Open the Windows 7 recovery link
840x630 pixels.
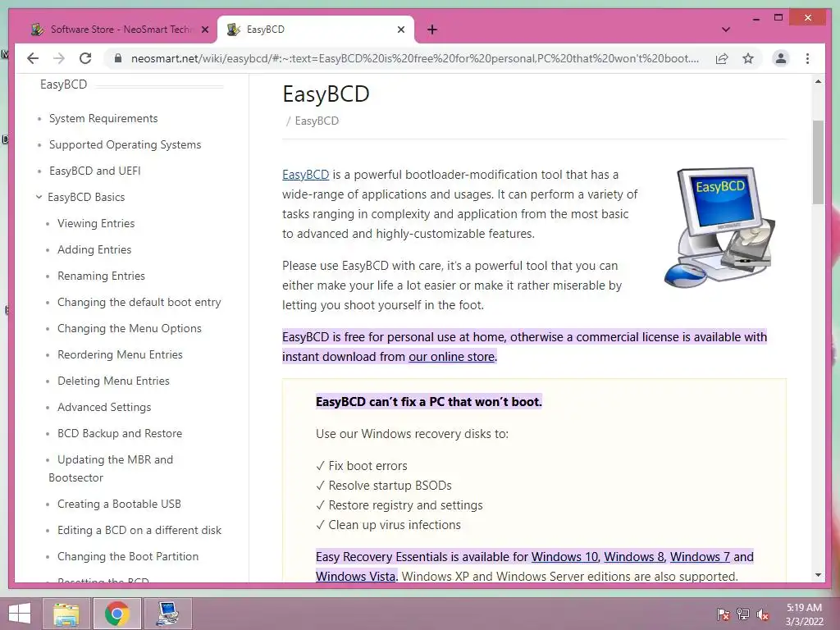coord(701,557)
